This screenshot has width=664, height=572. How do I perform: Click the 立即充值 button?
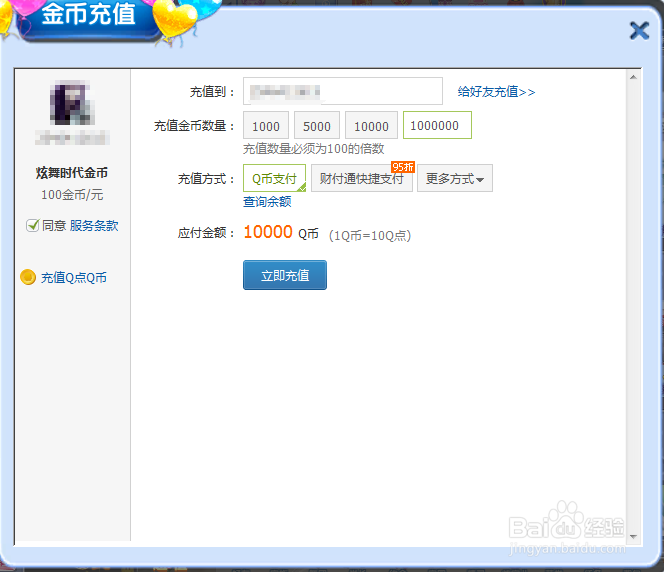285,275
